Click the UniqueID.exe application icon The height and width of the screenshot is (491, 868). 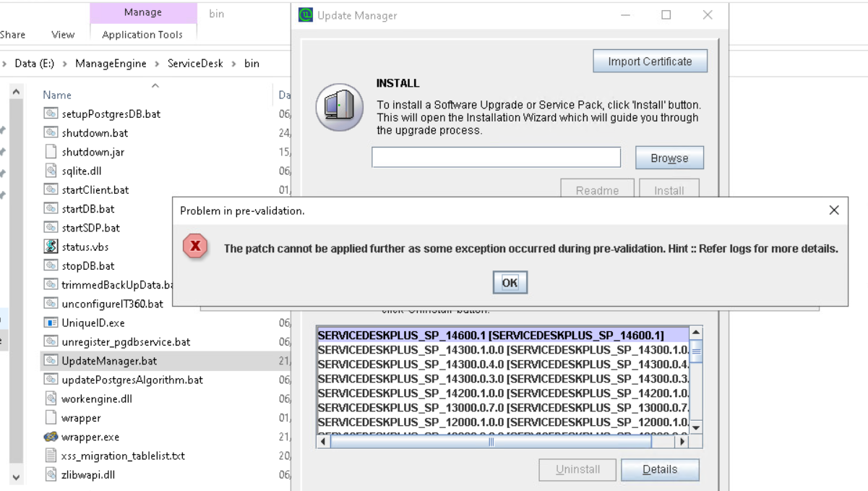(51, 323)
